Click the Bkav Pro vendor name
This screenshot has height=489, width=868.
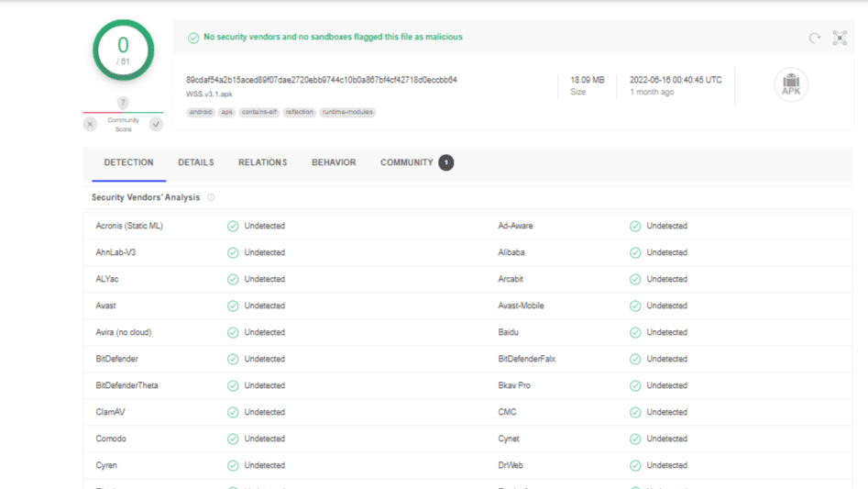[x=514, y=385]
